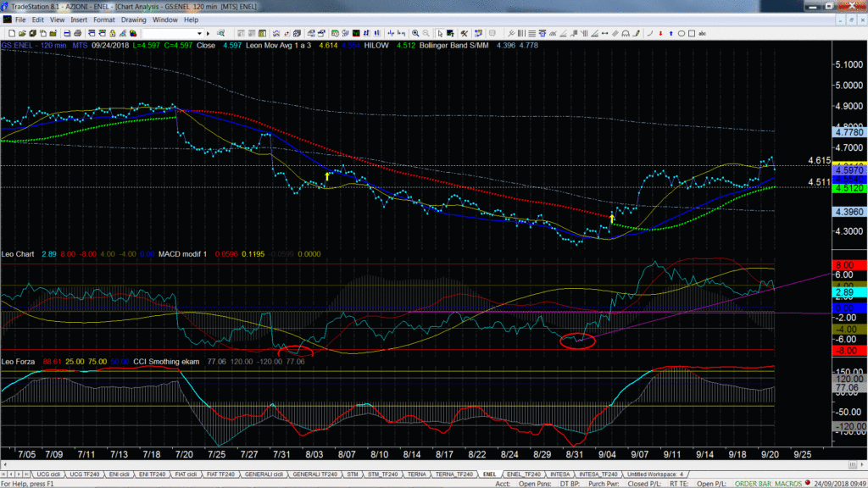Click the New document icon
The width and height of the screenshot is (868, 488).
(12, 33)
